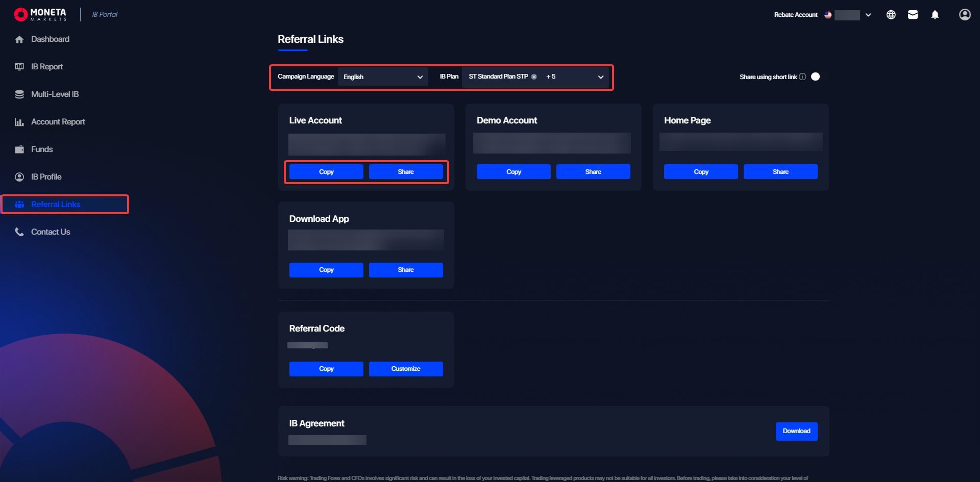Click the Multi-Level IB stack icon

coord(19,94)
